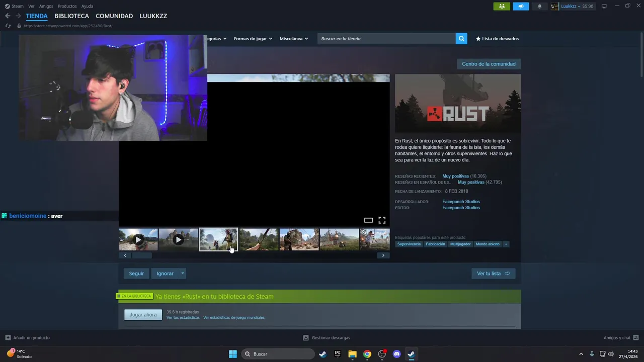Screen dimensions: 644x362
Task: Show hidden system tray icons
Action: [581, 354]
